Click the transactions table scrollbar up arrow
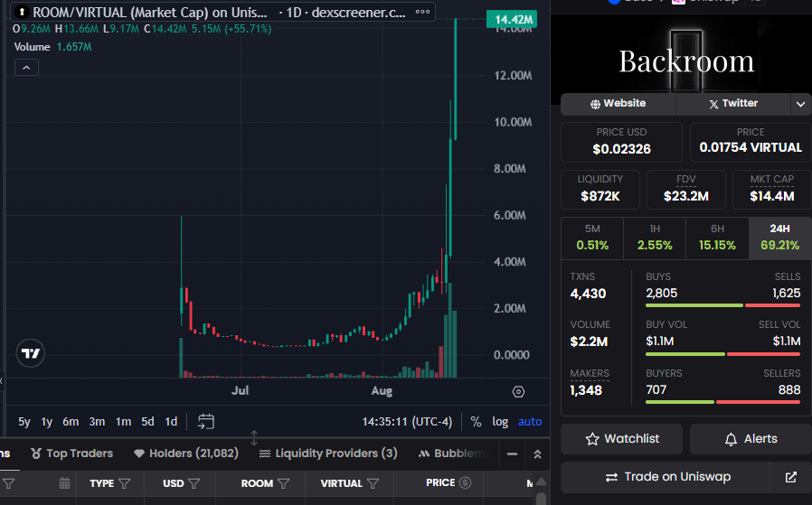 (x=541, y=482)
